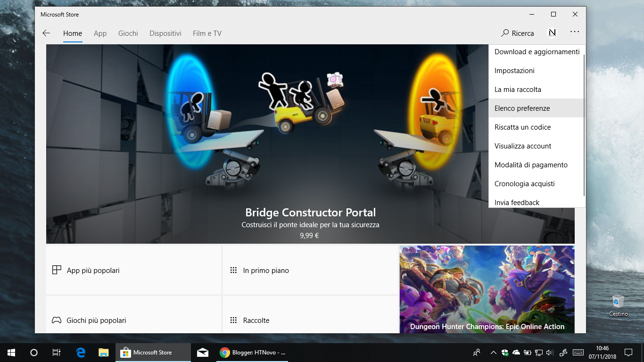Image resolution: width=644 pixels, height=362 pixels.
Task: Open the Home tab
Action: click(x=73, y=33)
